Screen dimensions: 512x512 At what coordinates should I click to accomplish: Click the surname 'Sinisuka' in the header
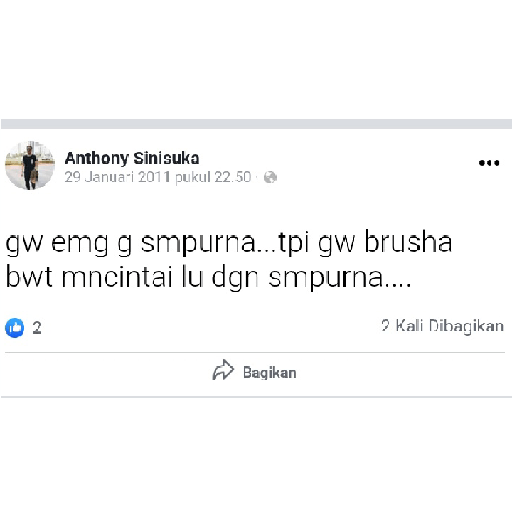(x=166, y=158)
